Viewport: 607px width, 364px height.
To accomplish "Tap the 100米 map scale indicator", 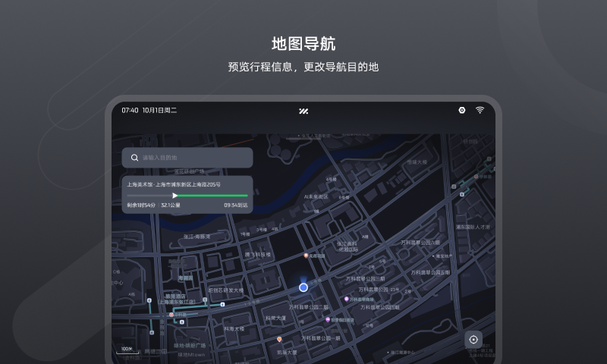I will 126,350.
